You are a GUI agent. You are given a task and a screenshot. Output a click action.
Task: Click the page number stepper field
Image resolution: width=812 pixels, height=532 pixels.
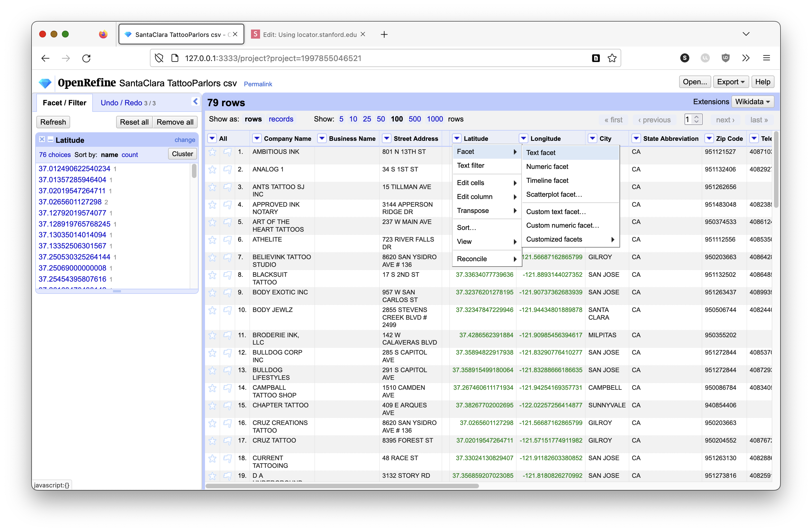point(689,120)
